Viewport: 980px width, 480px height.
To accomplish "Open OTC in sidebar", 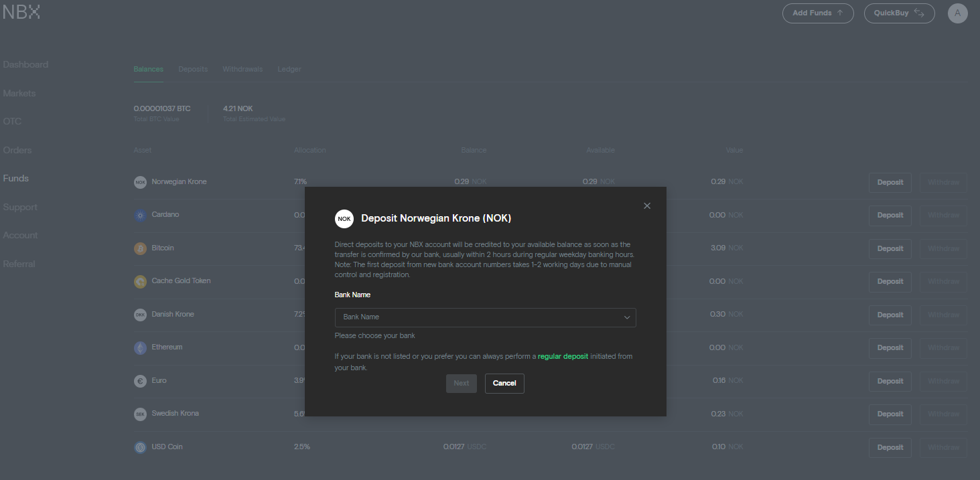I will pyautogui.click(x=12, y=121).
